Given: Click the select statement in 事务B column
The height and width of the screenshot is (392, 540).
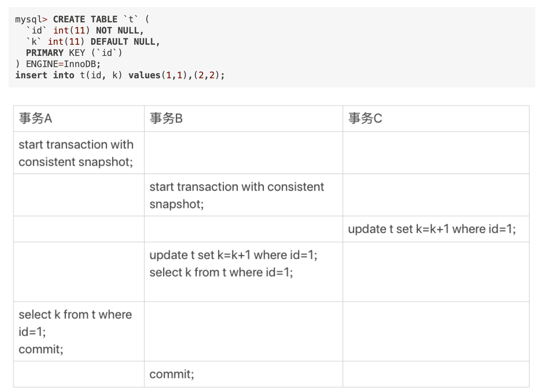Looking at the screenshot, I should (x=221, y=273).
